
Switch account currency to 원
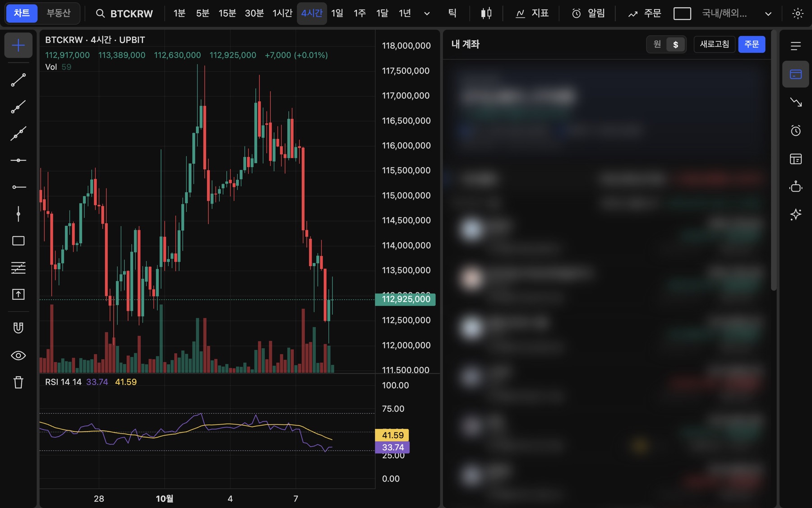pos(657,44)
